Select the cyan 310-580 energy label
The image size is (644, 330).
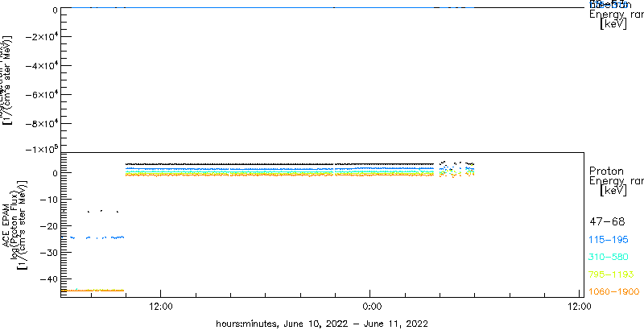click(609, 258)
